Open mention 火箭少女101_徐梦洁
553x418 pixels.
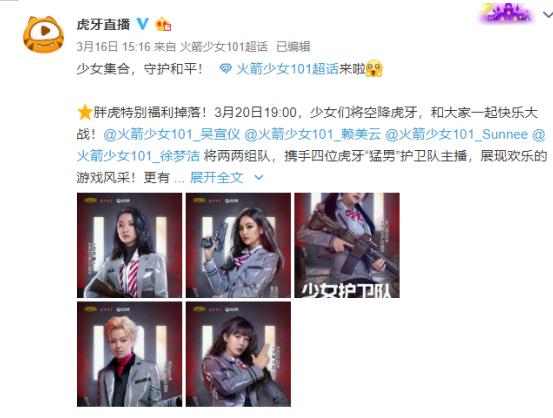point(138,156)
